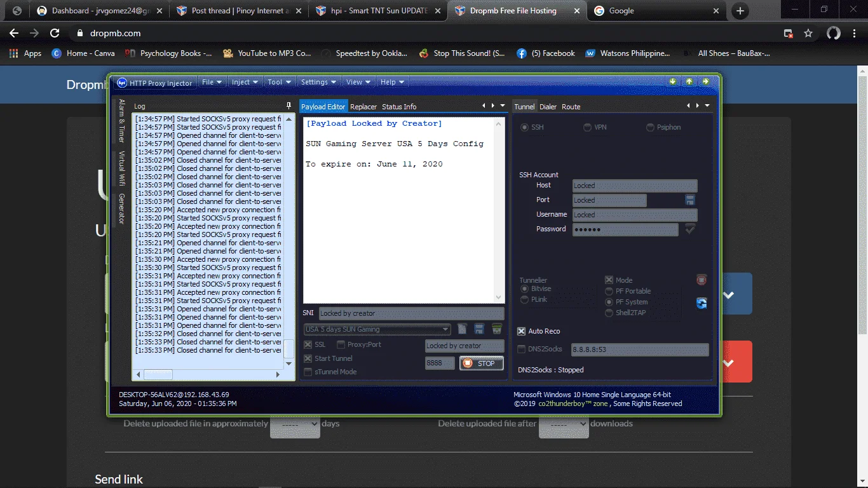Toggle the Start Tunnel checkbox
The height and width of the screenshot is (488, 868).
308,358
